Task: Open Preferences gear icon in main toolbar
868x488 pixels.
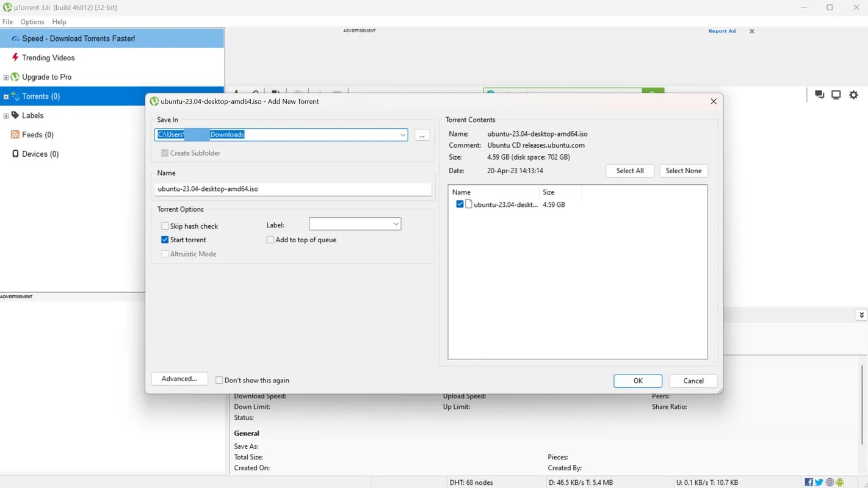Action: coord(854,95)
